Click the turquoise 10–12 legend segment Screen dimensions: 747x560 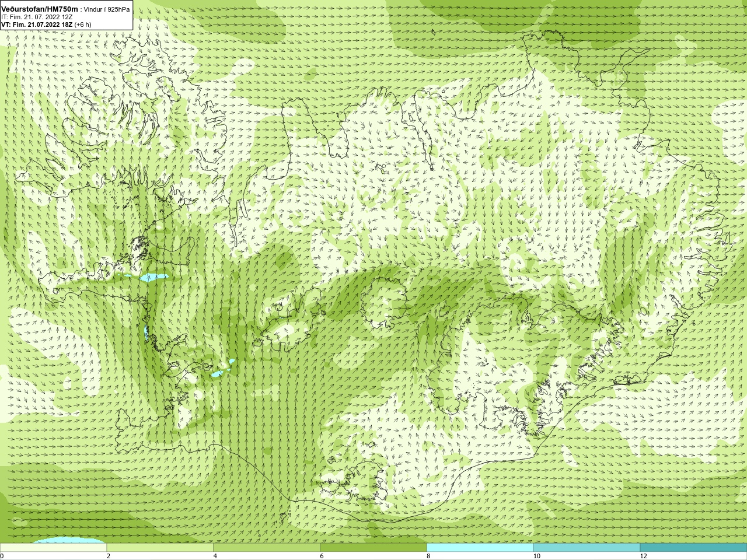587,548
